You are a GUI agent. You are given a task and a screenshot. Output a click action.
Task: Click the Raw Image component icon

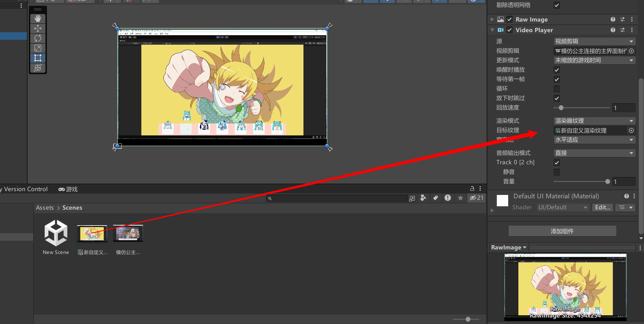click(501, 19)
